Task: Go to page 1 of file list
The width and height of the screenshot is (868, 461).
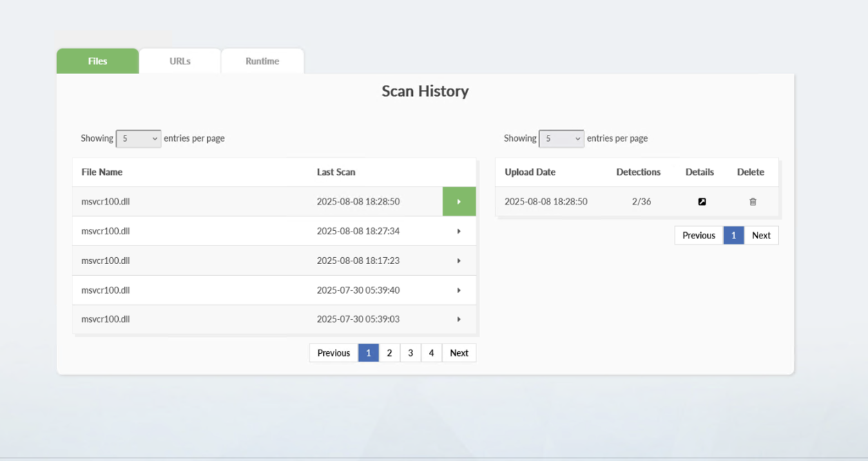Action: pos(369,353)
